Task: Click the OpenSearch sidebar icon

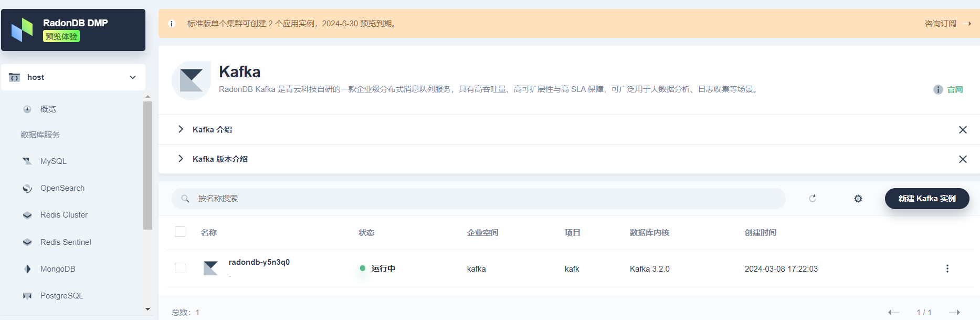Action: click(x=27, y=188)
